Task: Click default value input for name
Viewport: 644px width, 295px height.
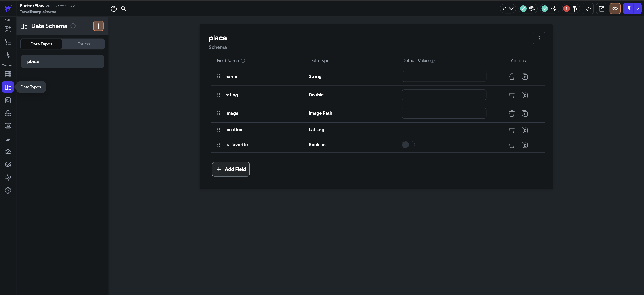Action: click(444, 76)
